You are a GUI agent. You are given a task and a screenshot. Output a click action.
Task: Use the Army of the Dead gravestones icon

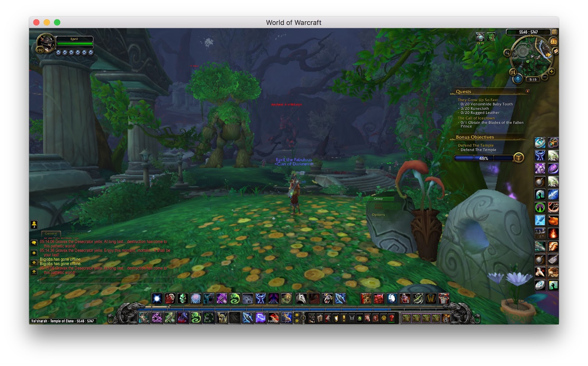(x=540, y=233)
